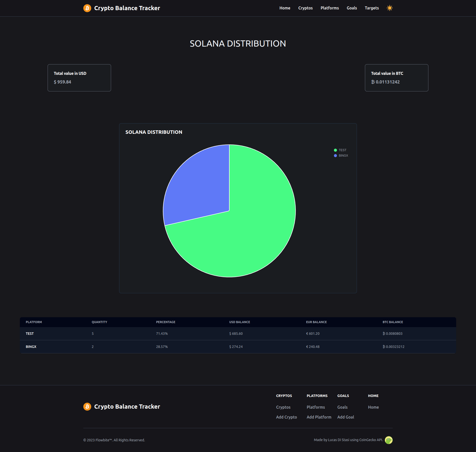Select the BINGX platform row name

click(x=31, y=347)
